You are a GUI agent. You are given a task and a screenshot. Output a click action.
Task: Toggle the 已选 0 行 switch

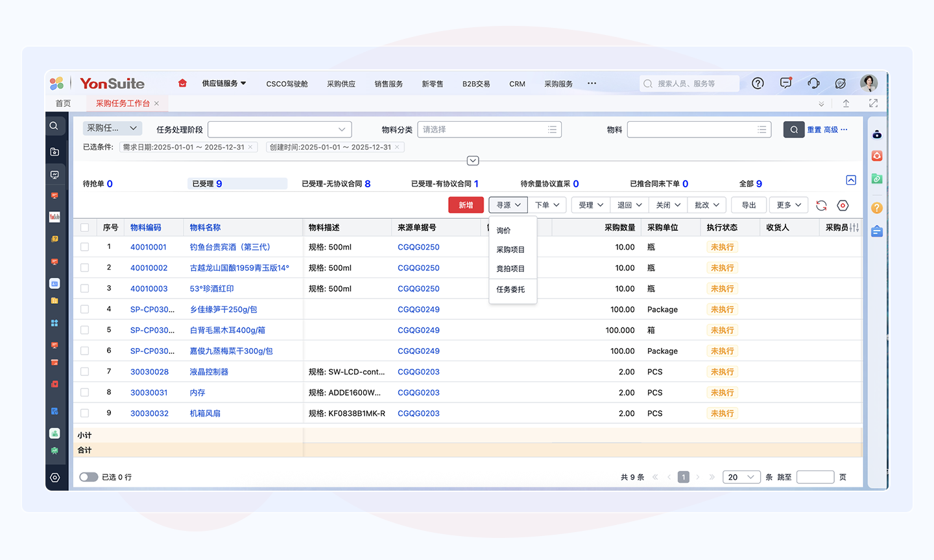(x=88, y=477)
